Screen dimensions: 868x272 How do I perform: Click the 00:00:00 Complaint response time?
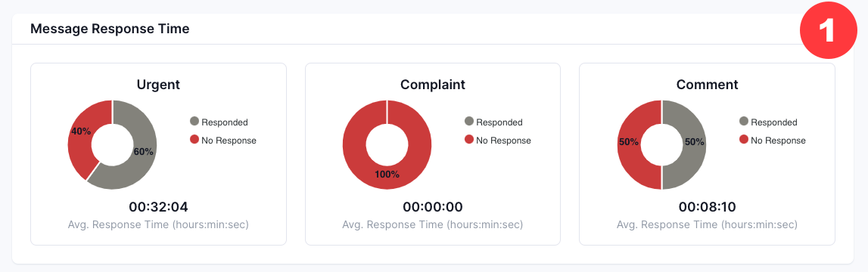[x=433, y=207]
